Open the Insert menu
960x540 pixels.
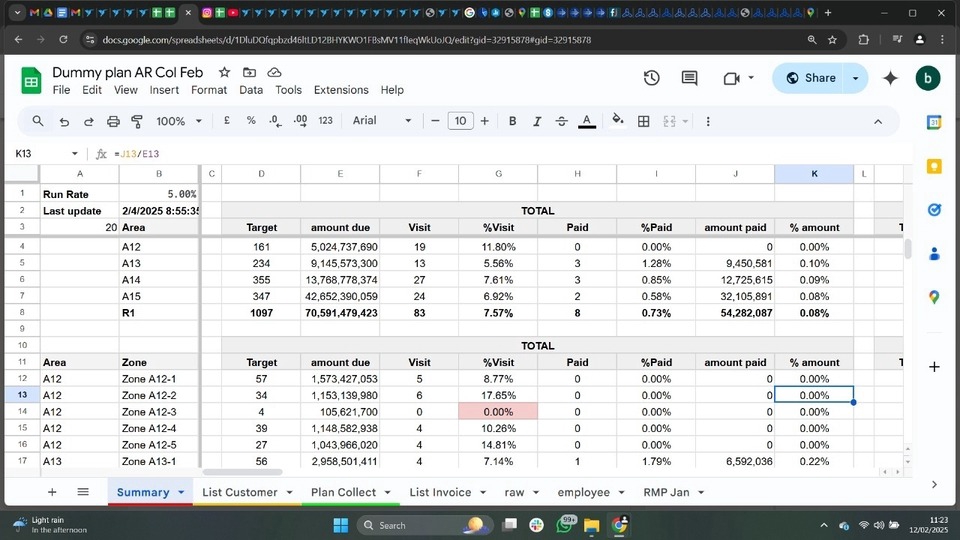(x=164, y=90)
